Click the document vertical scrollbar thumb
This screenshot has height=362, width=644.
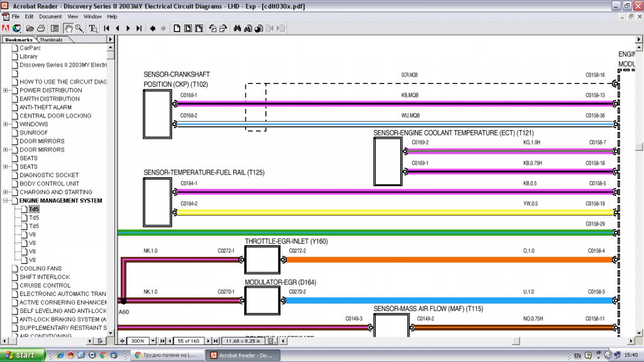click(639, 147)
